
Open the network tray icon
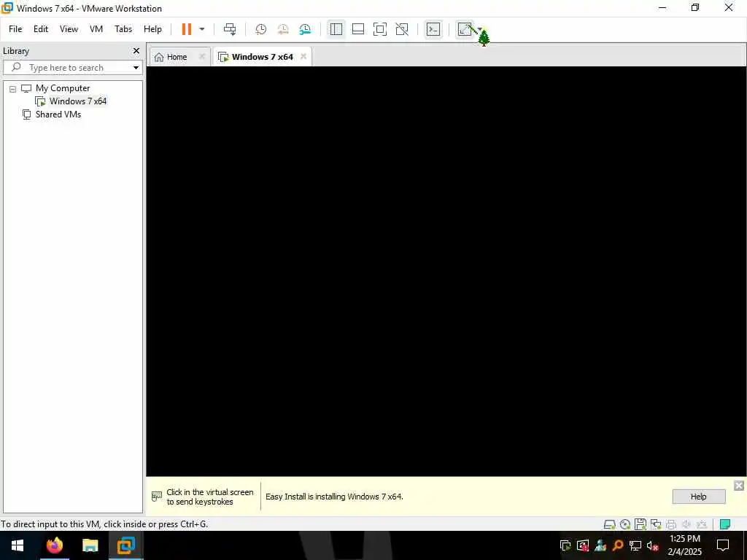635,545
